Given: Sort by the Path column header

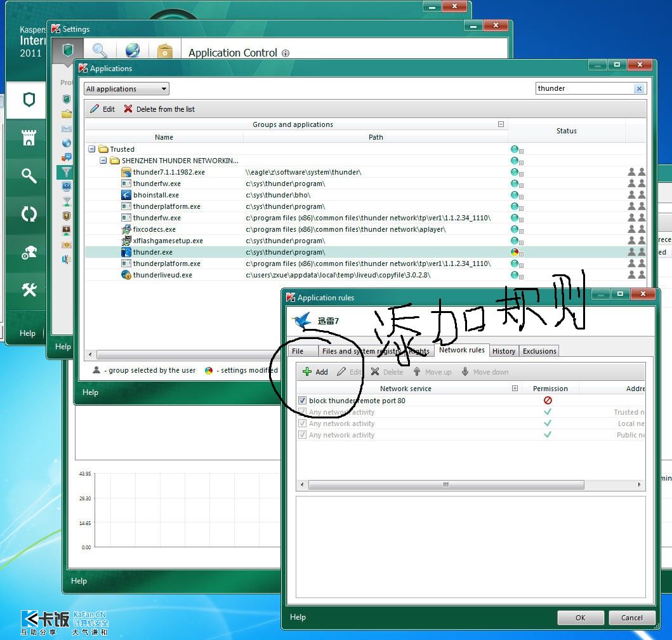Looking at the screenshot, I should click(376, 137).
